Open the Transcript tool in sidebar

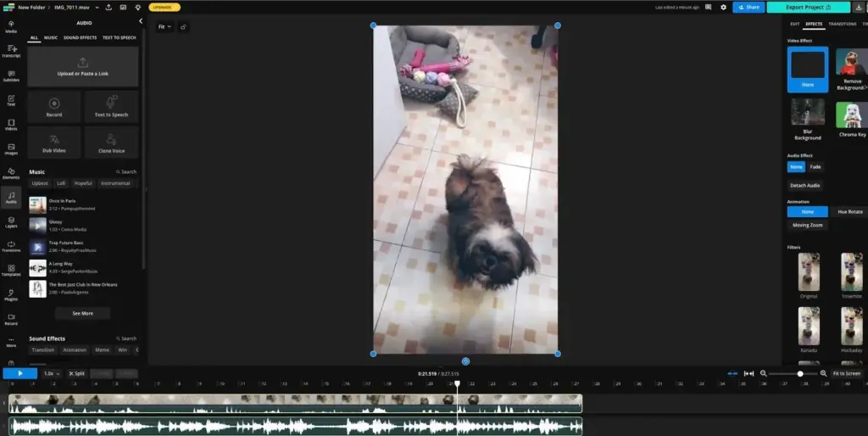point(11,51)
